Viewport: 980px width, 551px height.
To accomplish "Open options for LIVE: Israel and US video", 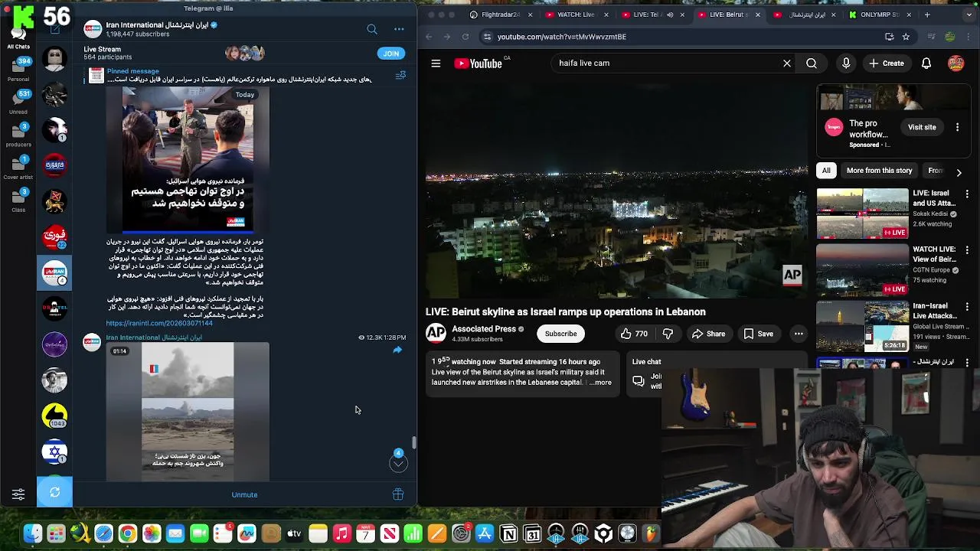I will pos(967,194).
